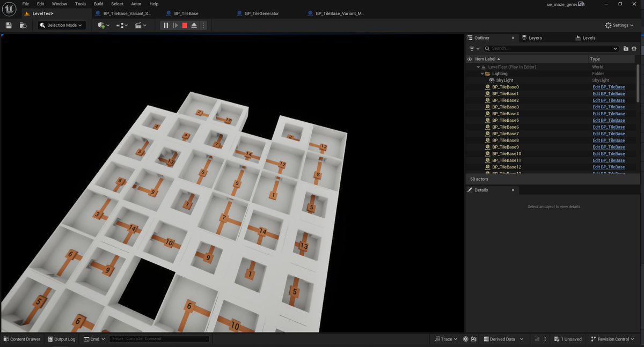Open the Revision Control menu
The image size is (644, 347).
(612, 339)
